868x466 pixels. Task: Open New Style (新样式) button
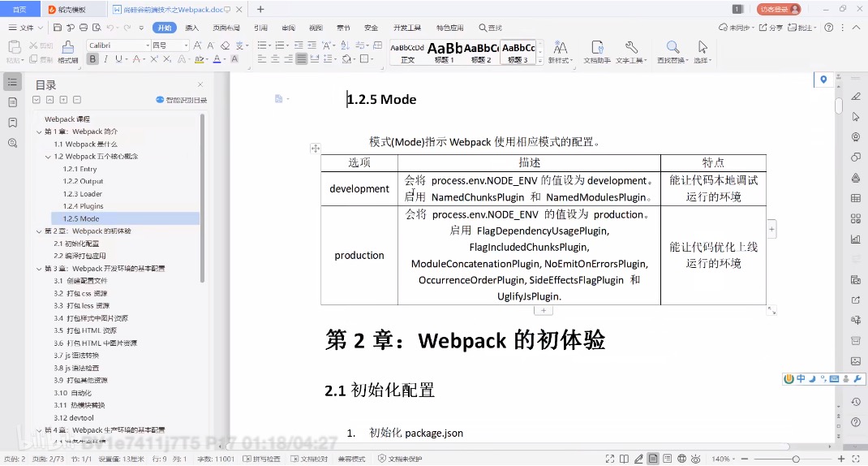point(561,52)
